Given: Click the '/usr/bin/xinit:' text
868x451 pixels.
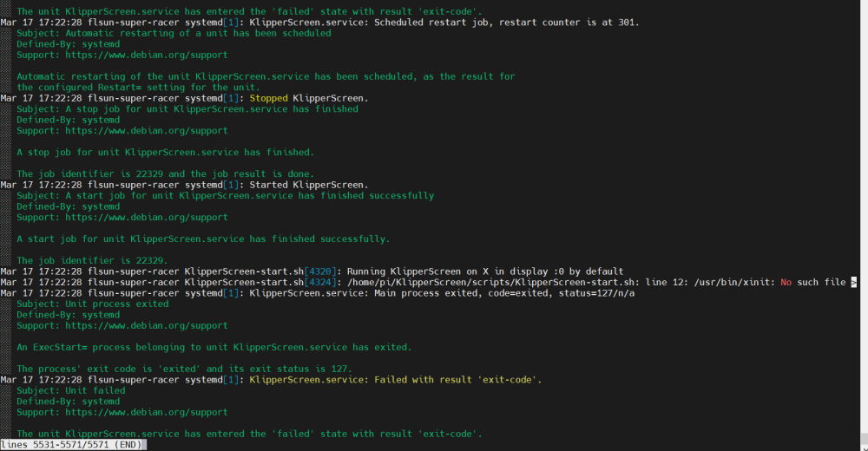Looking at the screenshot, I should [x=734, y=282].
